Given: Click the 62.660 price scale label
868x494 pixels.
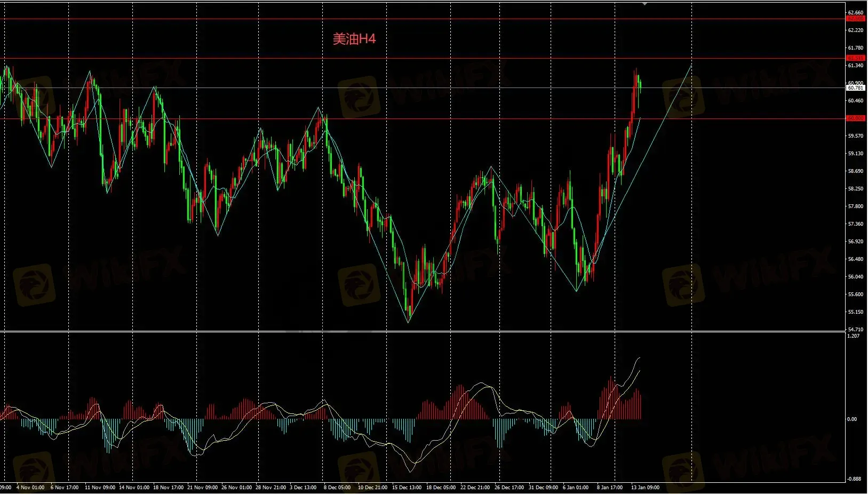Looking at the screenshot, I should coord(855,13).
